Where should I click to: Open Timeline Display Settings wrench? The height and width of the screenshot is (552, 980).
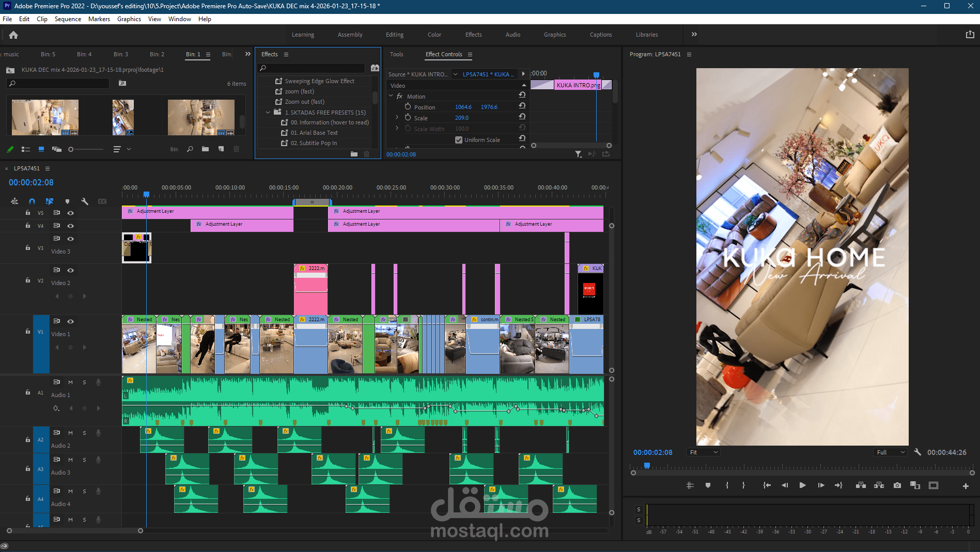[85, 201]
